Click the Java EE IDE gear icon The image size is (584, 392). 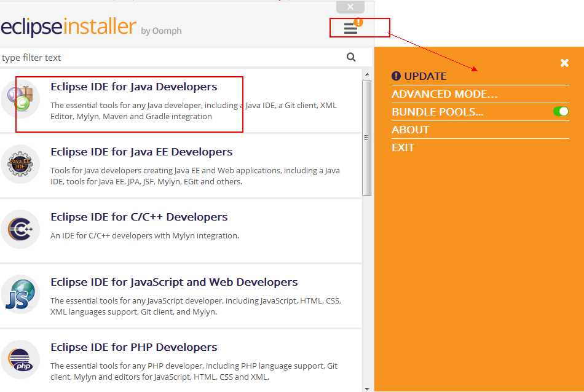pyautogui.click(x=20, y=164)
